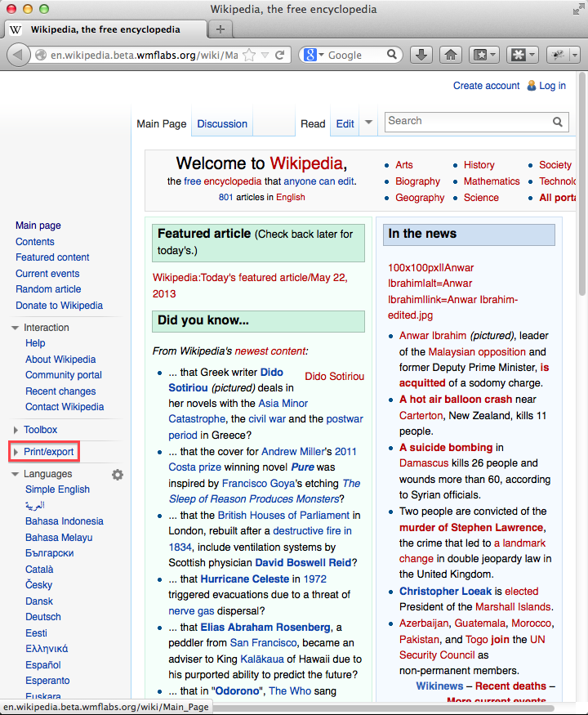Open the bookmarks menu toolbar button
This screenshot has width=588, height=715.
pos(483,55)
